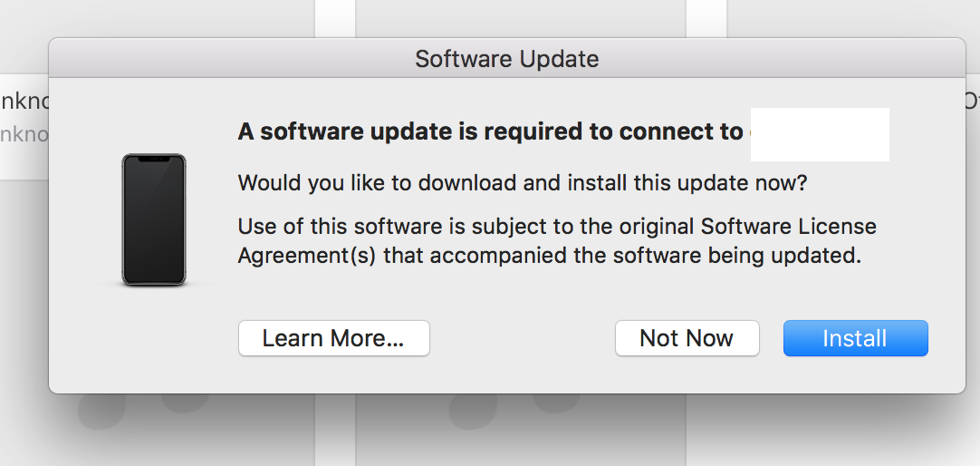Open the Learn More... information
This screenshot has height=466, width=980.
[333, 338]
